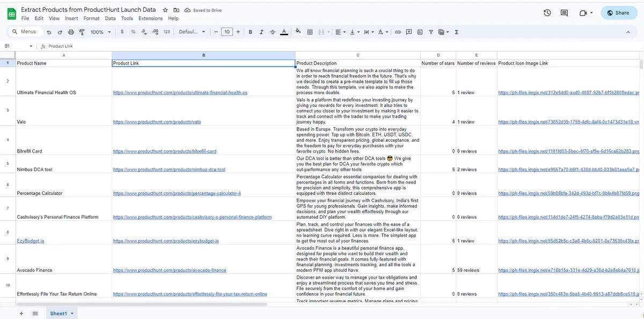Viewport: 644px width, 319px height.
Task: Click the Redo arrow icon
Action: [60, 32]
